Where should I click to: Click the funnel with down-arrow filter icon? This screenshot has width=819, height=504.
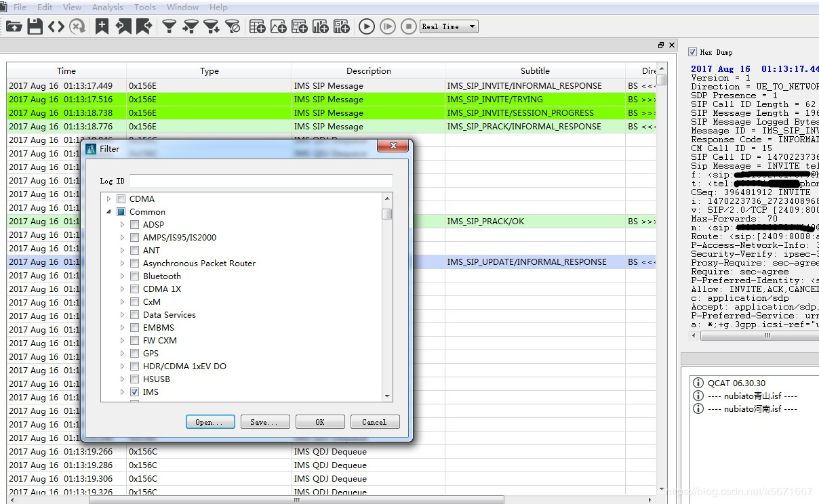click(212, 26)
